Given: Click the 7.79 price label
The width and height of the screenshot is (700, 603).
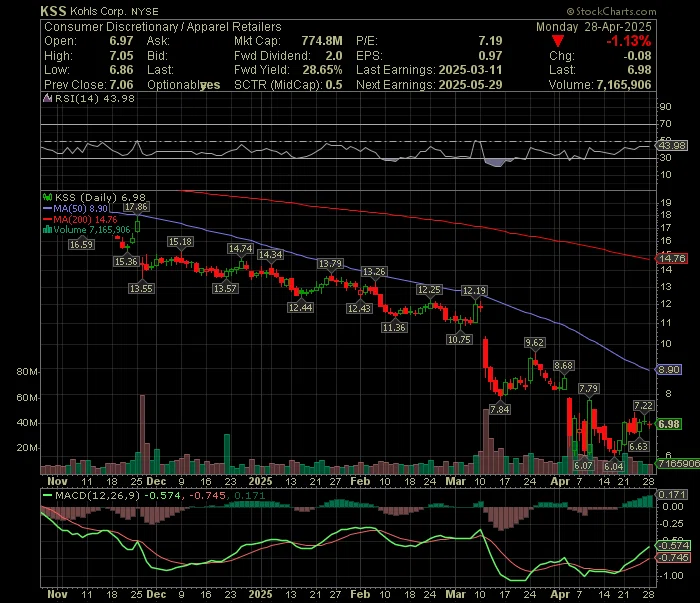Looking at the screenshot, I should (588, 389).
